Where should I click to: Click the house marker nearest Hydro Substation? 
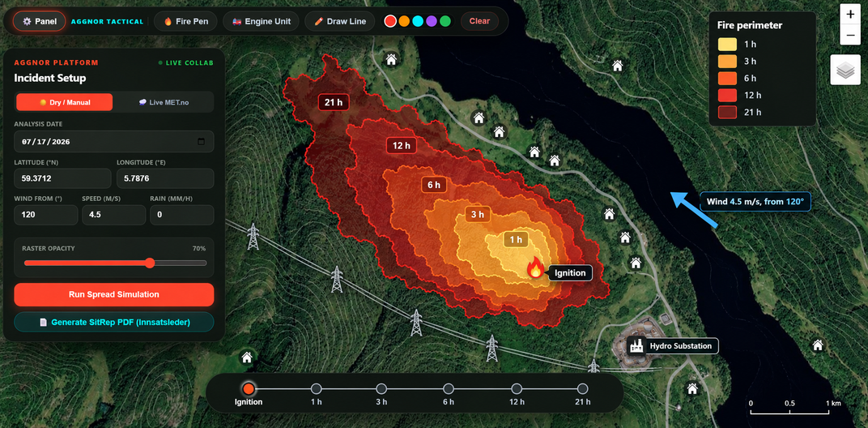[x=692, y=388]
